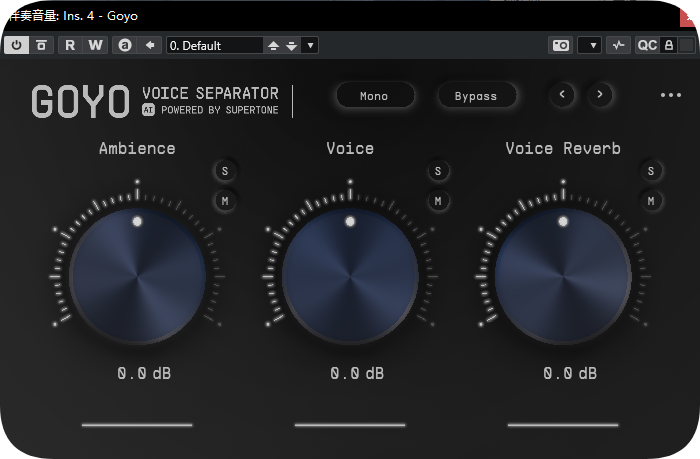The width and height of the screenshot is (700, 459).
Task: Open the preset management dropdown arrow
Action: [x=310, y=45]
